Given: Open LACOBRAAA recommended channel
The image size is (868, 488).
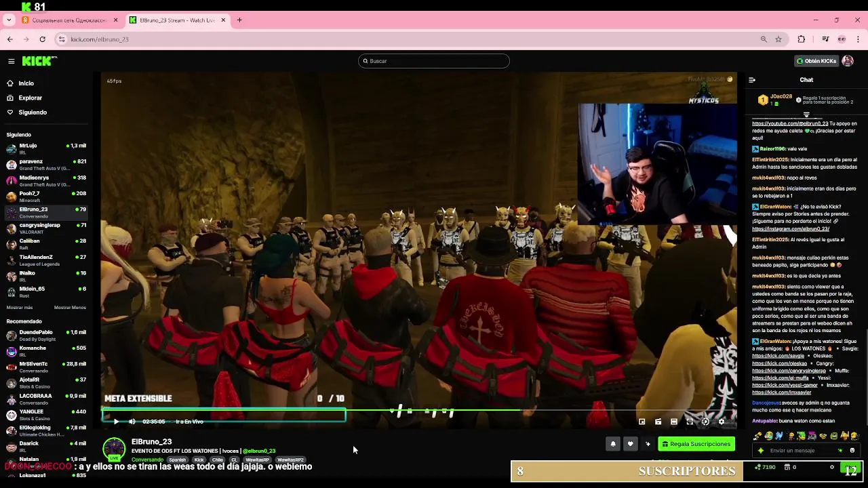Looking at the screenshot, I should pos(46,399).
